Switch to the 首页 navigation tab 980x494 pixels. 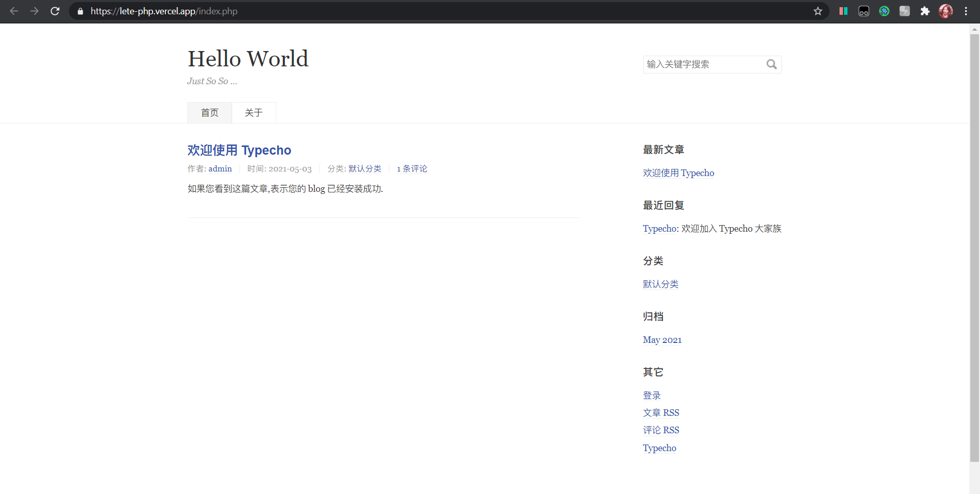tap(210, 113)
